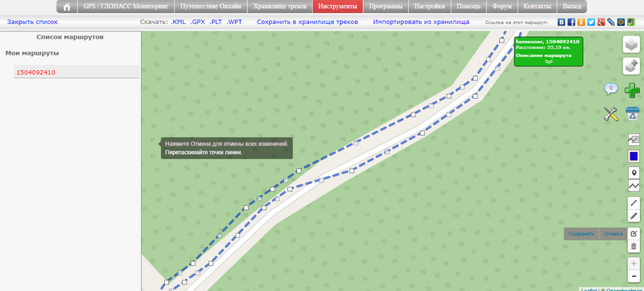Click the Сохранить edit button
644x291 pixels.
(x=581, y=234)
